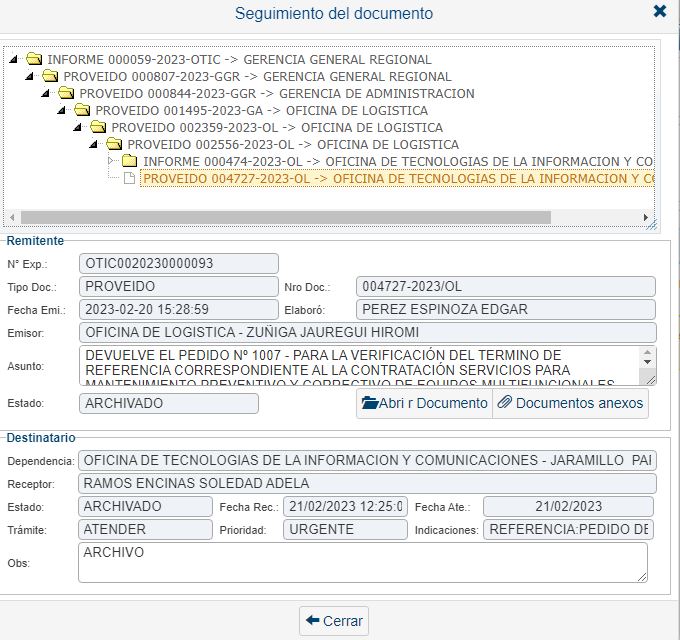Viewport: 680px width, 640px height.
Task: Click the Dependencia field
Action: (x=367, y=460)
